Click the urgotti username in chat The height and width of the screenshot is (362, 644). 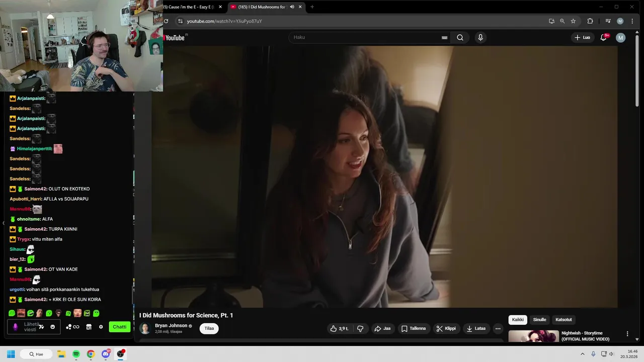[17, 290]
